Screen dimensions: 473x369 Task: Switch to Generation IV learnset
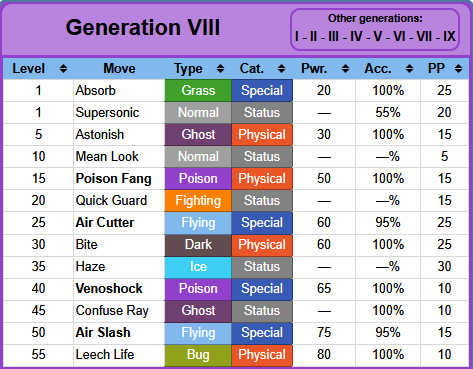click(356, 36)
